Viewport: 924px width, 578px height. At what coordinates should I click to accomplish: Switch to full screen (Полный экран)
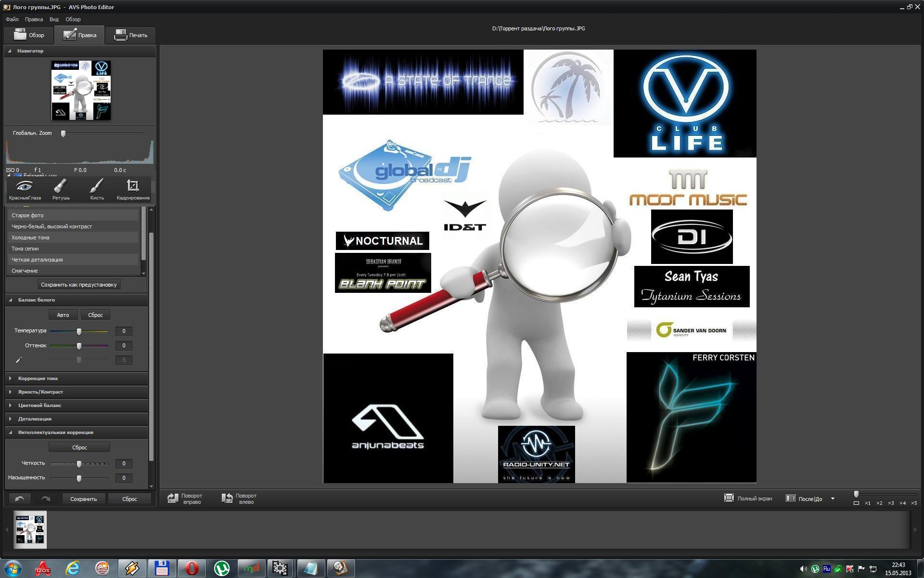point(748,499)
